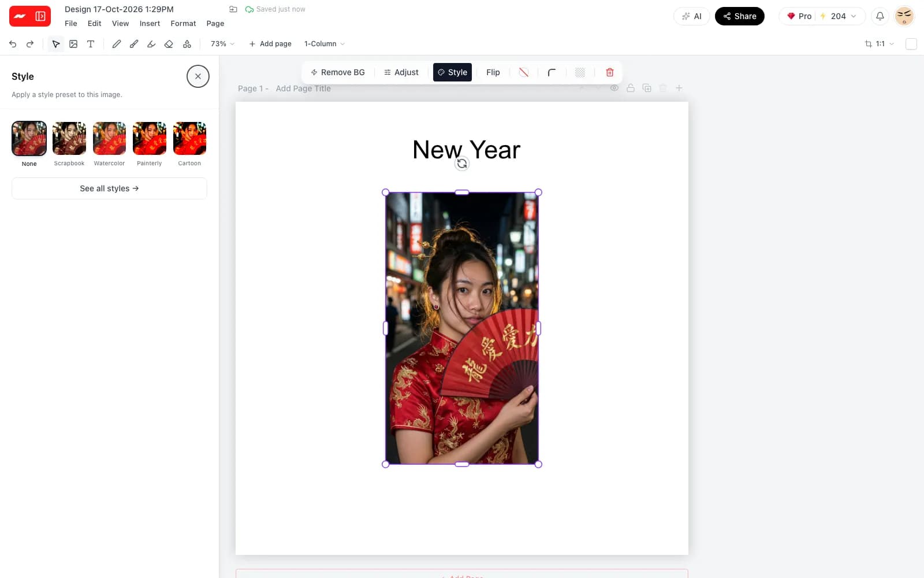This screenshot has height=578, width=924.
Task: Open the Format menu
Action: point(183,24)
